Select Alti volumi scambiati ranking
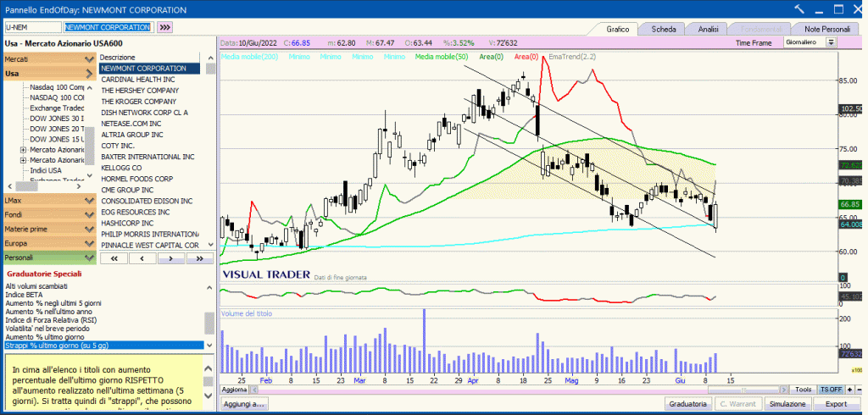 click(x=36, y=286)
